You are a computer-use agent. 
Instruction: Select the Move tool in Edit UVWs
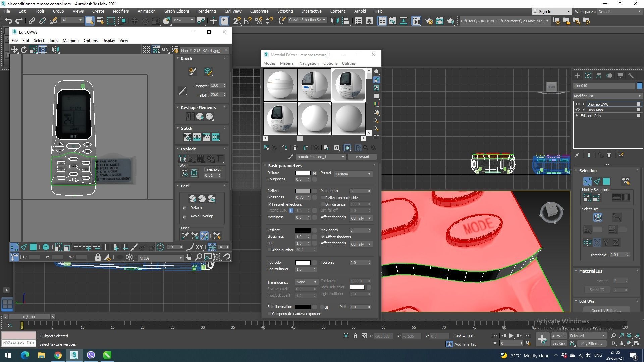(14, 49)
